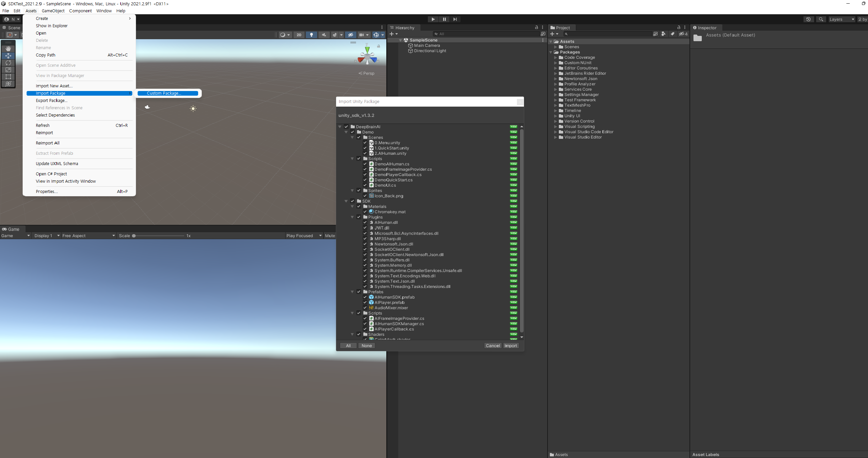Viewport: 868px width, 458px height.
Task: Uncheck Newtonsoft.Json.dll checkbox
Action: point(365,244)
